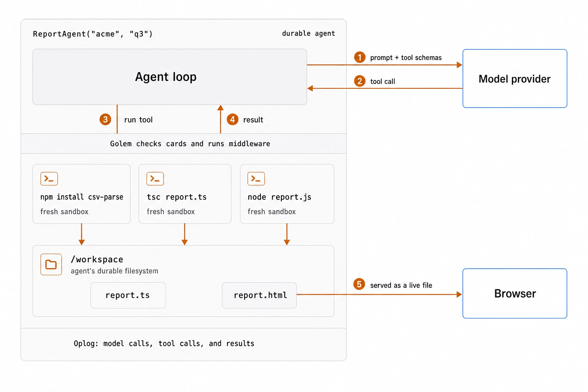Click the "npm install csv-parse" command text
Screen dimensions: 588x392
coord(82,197)
